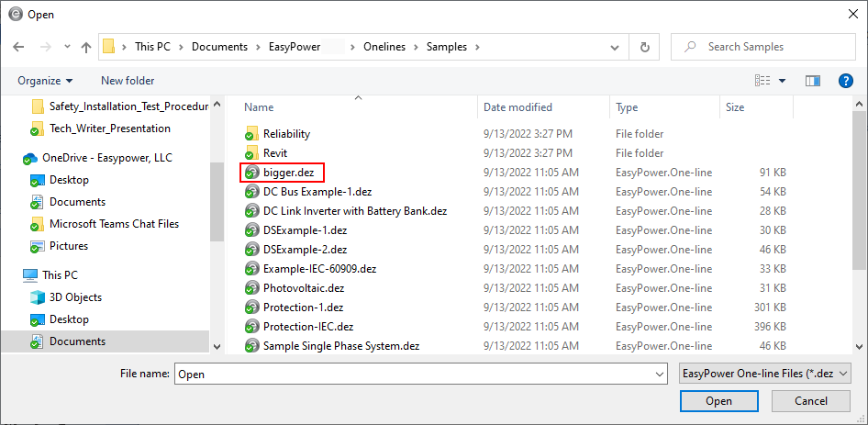Click the Open button

[718, 401]
